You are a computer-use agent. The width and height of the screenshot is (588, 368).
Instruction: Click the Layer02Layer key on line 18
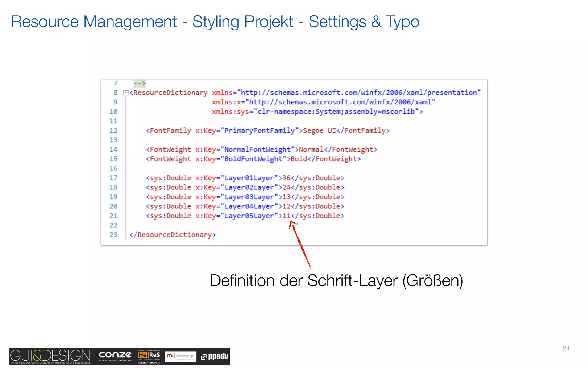pos(249,187)
